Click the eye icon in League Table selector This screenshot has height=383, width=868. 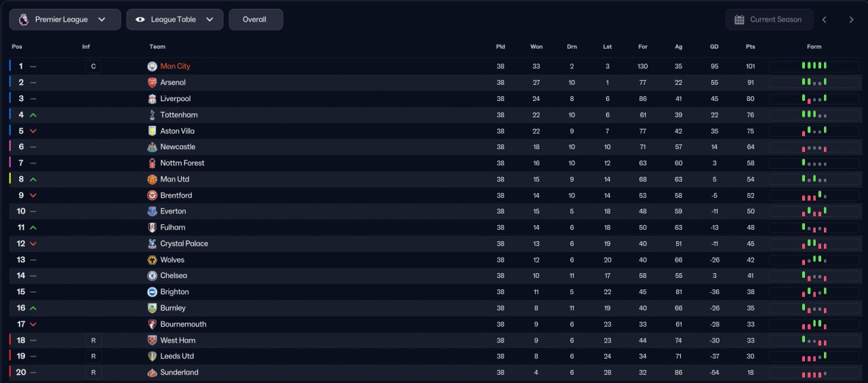(x=140, y=20)
